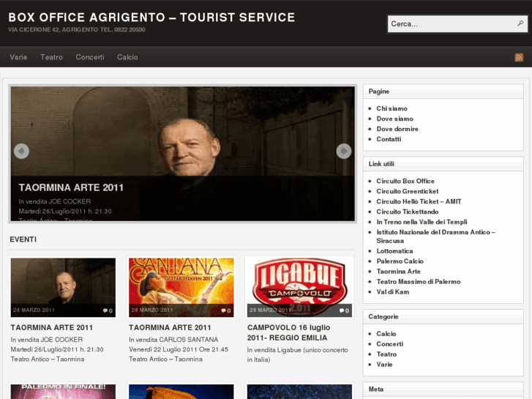
Task: Click comment bubble on Ligabue post
Action: point(344,310)
